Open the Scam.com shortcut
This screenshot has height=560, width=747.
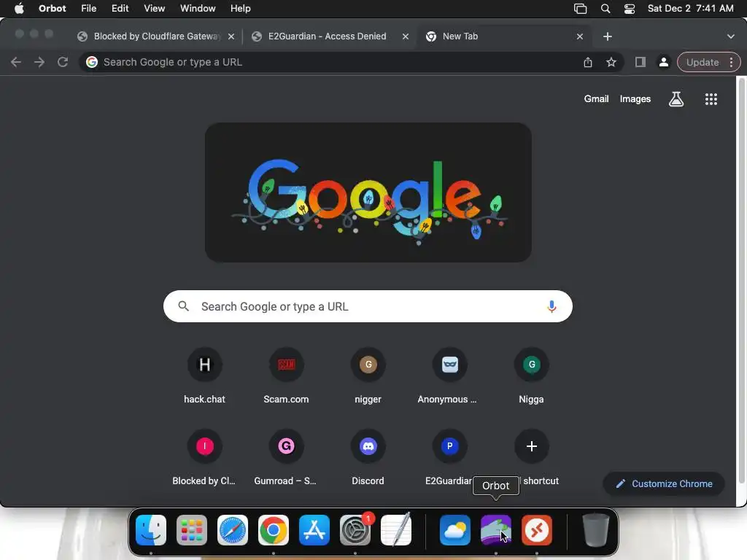coord(286,376)
